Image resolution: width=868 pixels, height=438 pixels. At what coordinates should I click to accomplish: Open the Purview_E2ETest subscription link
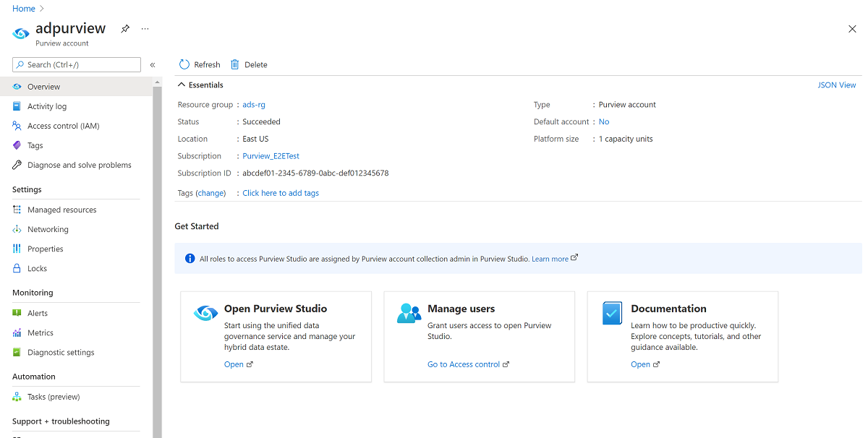click(271, 156)
